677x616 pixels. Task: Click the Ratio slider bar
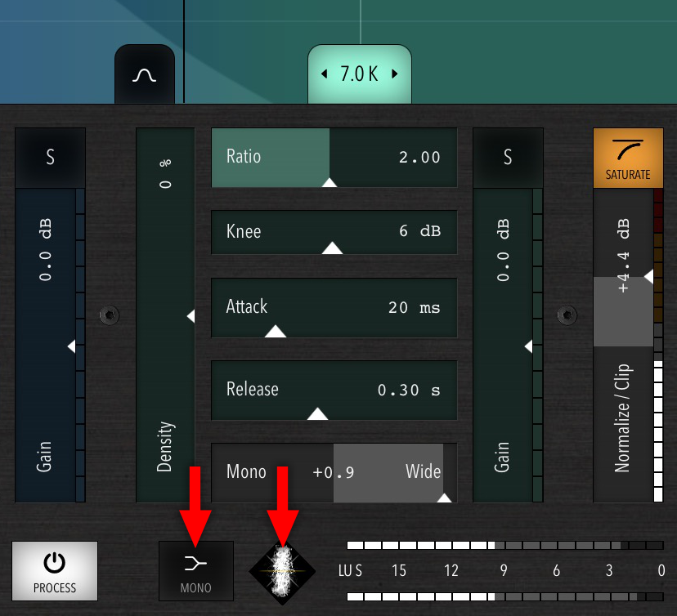click(x=334, y=158)
